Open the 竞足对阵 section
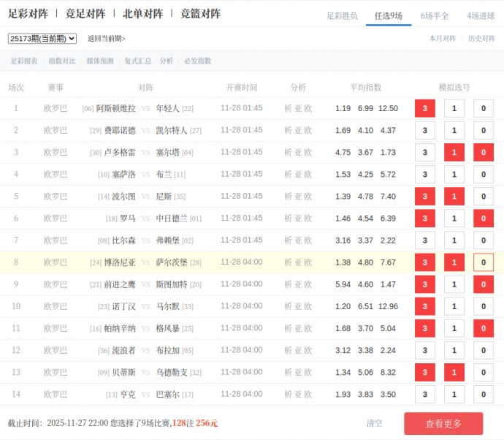504x440 pixels. click(85, 14)
